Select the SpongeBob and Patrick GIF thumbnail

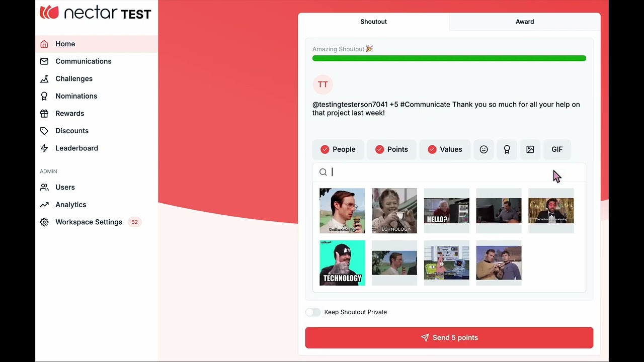[x=447, y=263]
